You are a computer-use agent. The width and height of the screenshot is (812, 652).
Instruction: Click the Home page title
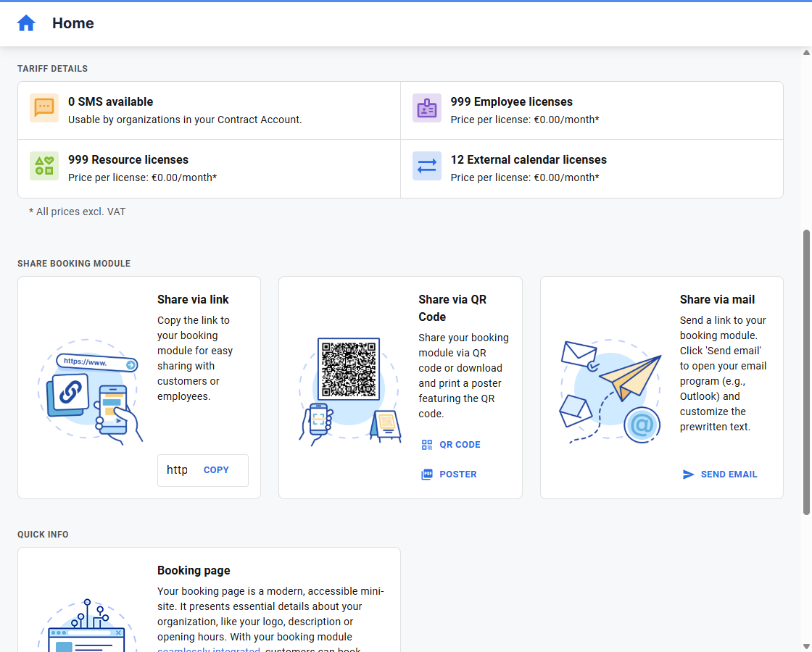point(73,23)
